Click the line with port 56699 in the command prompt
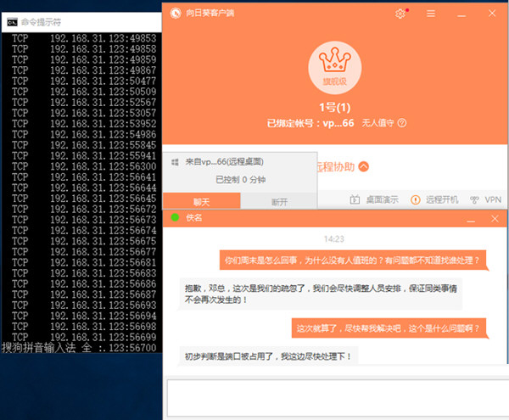 [84, 337]
